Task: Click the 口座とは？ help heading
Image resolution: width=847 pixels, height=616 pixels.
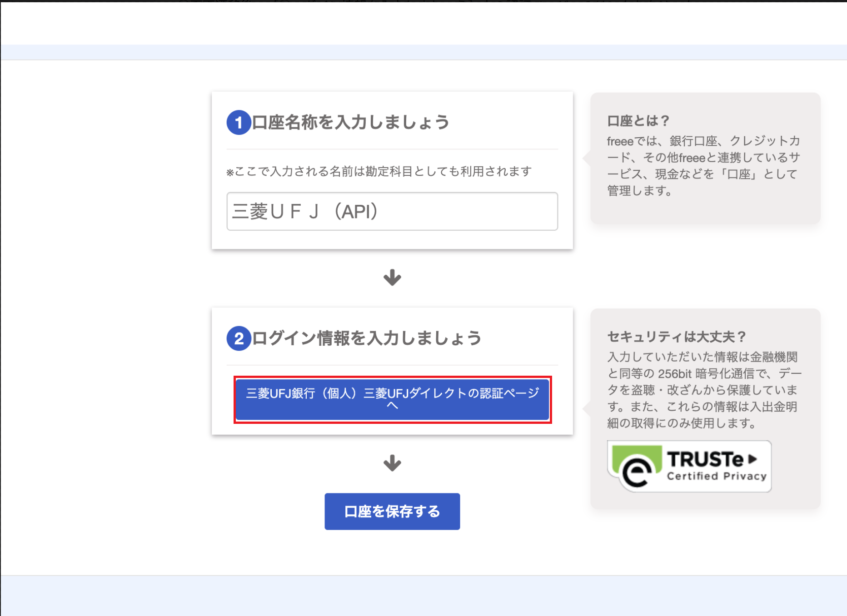Action: tap(638, 121)
